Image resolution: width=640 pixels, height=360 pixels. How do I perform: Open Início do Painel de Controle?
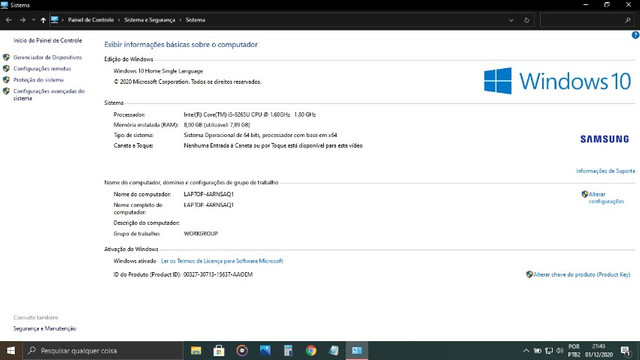[48, 40]
